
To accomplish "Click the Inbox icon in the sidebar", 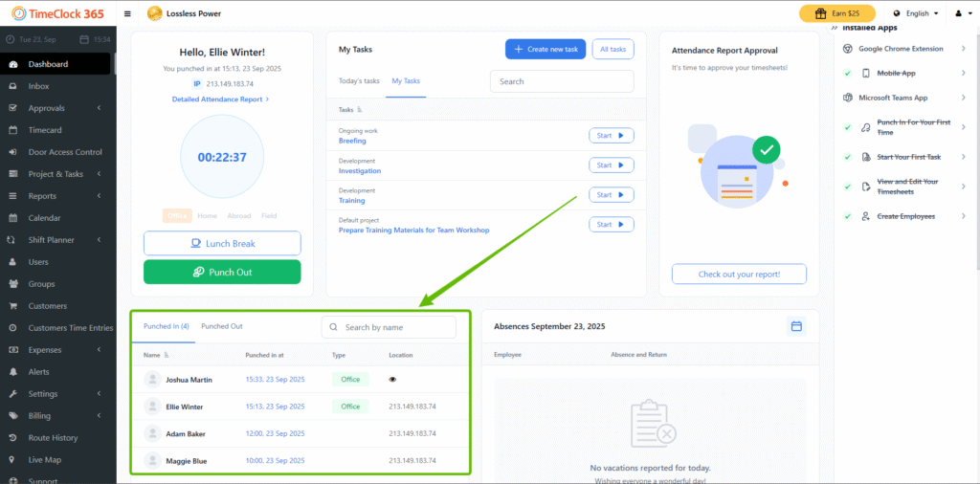I will [x=12, y=86].
